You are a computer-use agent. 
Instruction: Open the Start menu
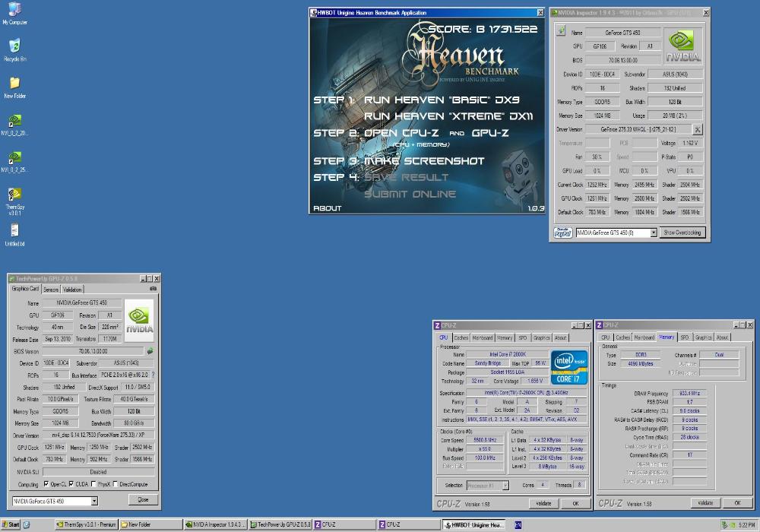tap(11, 524)
